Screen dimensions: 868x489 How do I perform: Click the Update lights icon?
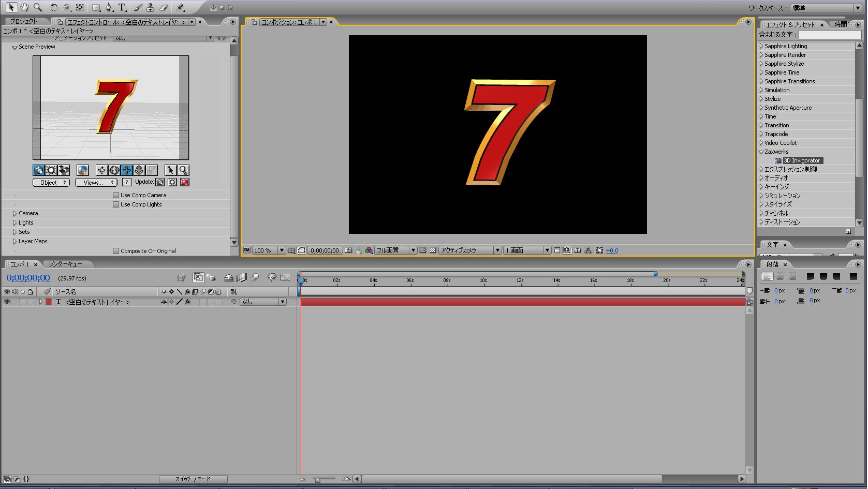pyautogui.click(x=172, y=182)
